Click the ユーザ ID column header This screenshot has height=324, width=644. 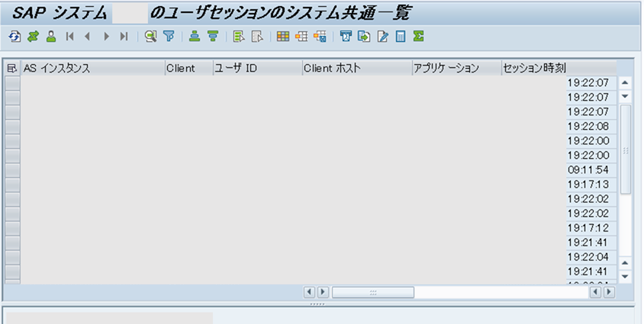coord(257,68)
